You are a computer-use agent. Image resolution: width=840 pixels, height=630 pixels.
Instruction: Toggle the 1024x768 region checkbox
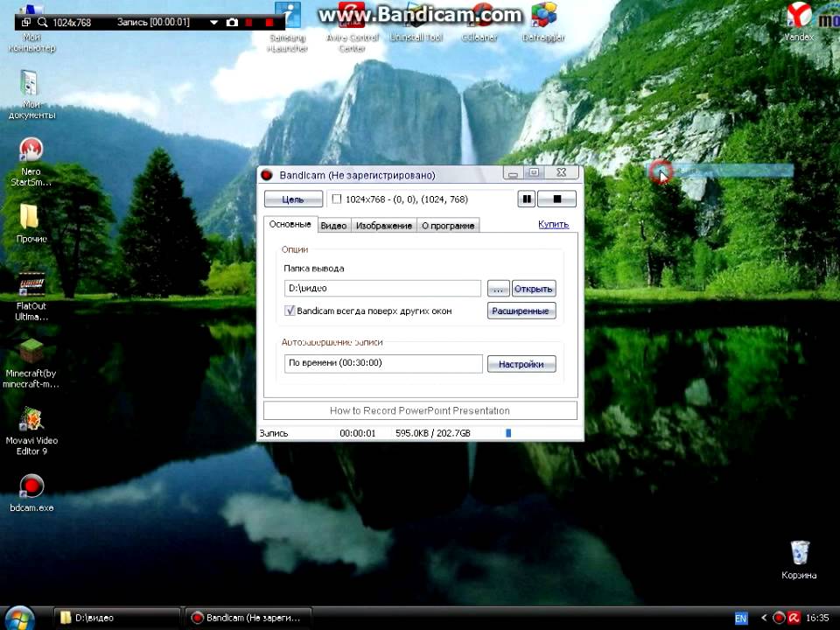pos(336,199)
